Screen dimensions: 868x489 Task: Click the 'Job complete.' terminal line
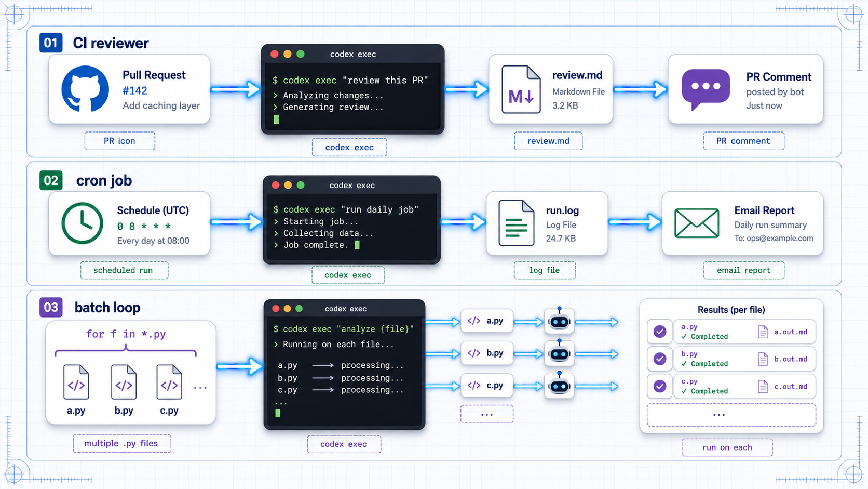tap(316, 245)
